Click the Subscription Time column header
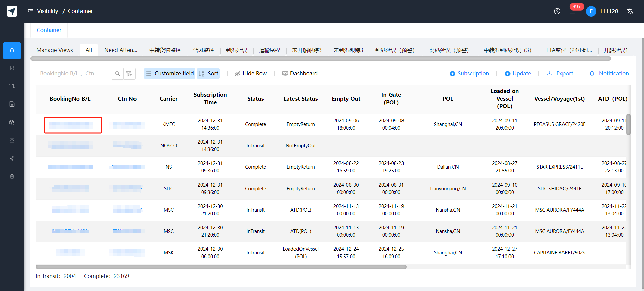 click(x=210, y=99)
